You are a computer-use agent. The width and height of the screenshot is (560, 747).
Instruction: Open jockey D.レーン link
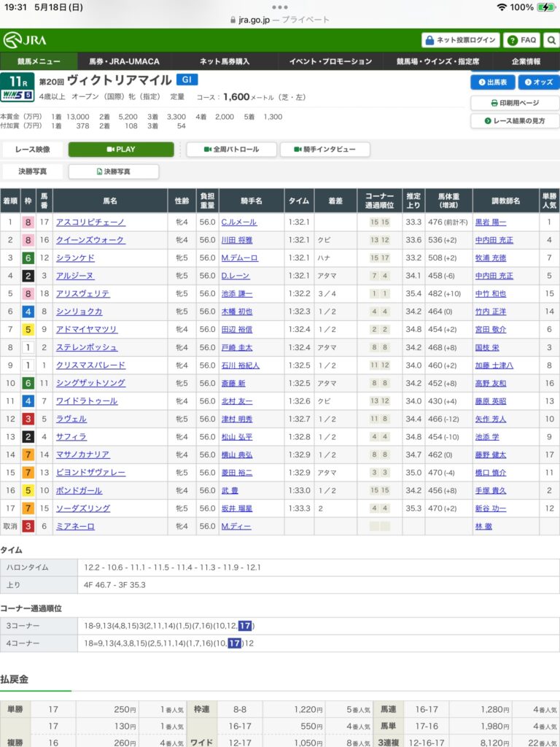(236, 276)
